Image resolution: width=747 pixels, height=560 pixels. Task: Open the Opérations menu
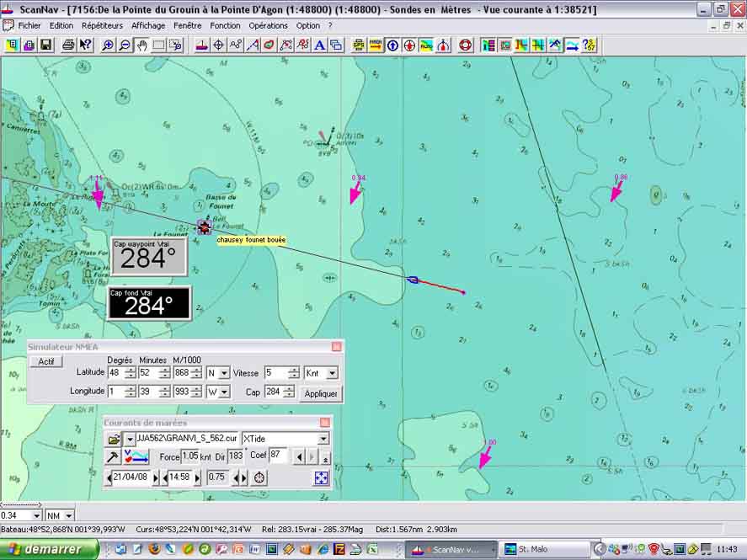pos(268,26)
